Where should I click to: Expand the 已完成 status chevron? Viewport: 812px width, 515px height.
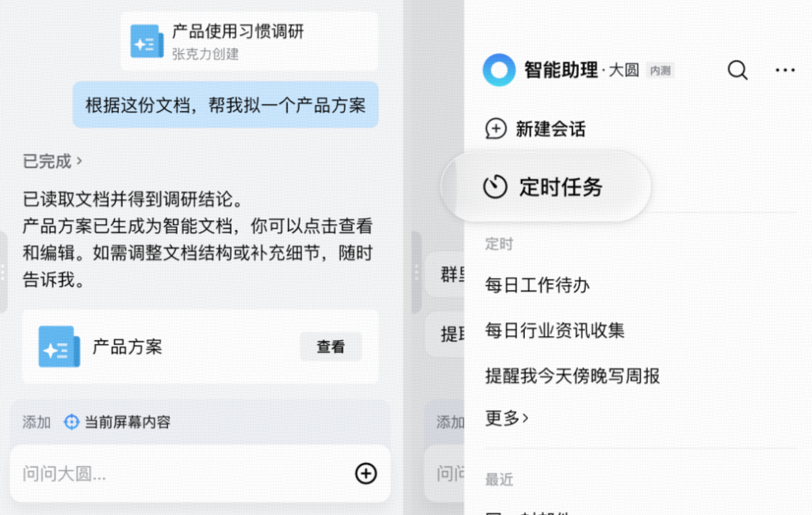coord(79,161)
